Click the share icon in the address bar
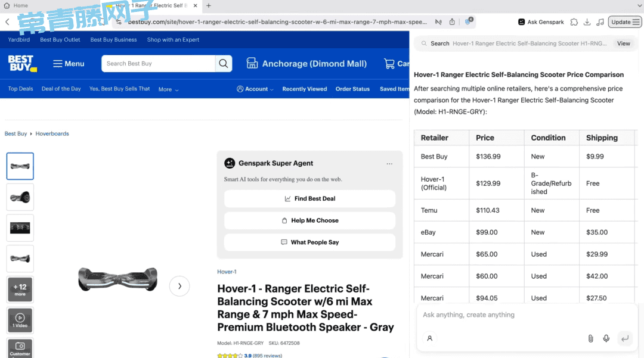644x358 pixels. point(452,21)
